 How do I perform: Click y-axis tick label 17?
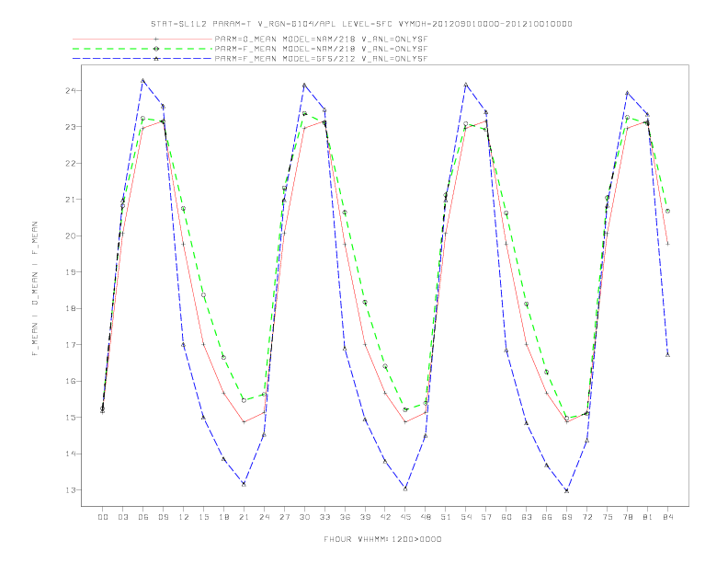(71, 345)
